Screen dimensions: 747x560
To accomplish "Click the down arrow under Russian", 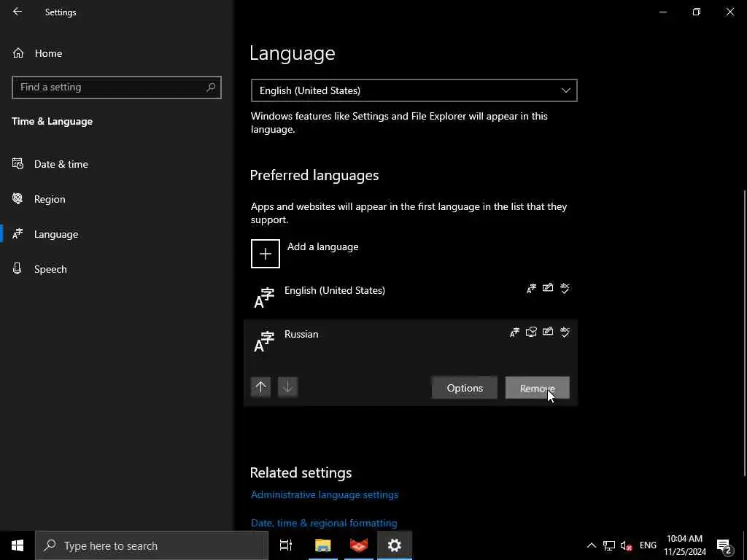I will 287,387.
